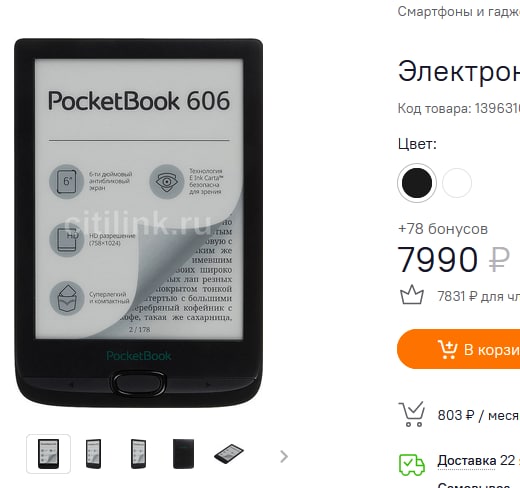Click the crown club price icon
This screenshot has height=488, width=520.
[x=412, y=295]
